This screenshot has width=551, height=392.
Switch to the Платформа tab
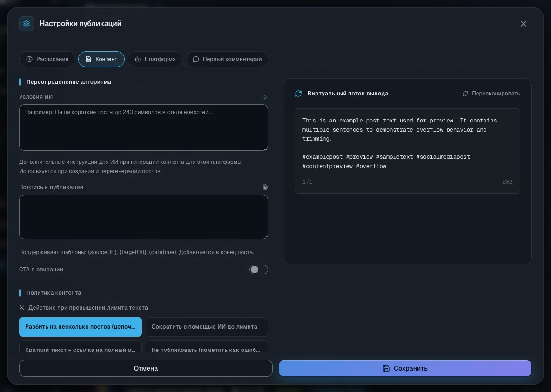(x=155, y=59)
